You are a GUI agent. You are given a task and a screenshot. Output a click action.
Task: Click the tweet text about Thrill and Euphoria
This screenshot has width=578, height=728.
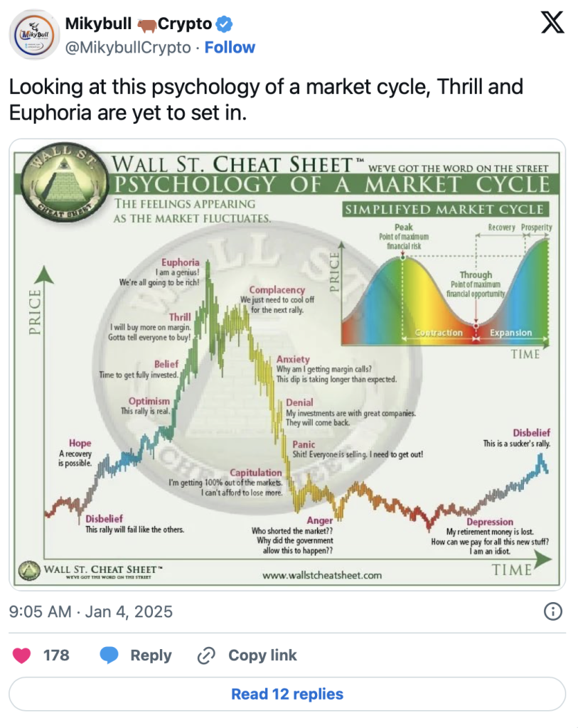[x=265, y=100]
